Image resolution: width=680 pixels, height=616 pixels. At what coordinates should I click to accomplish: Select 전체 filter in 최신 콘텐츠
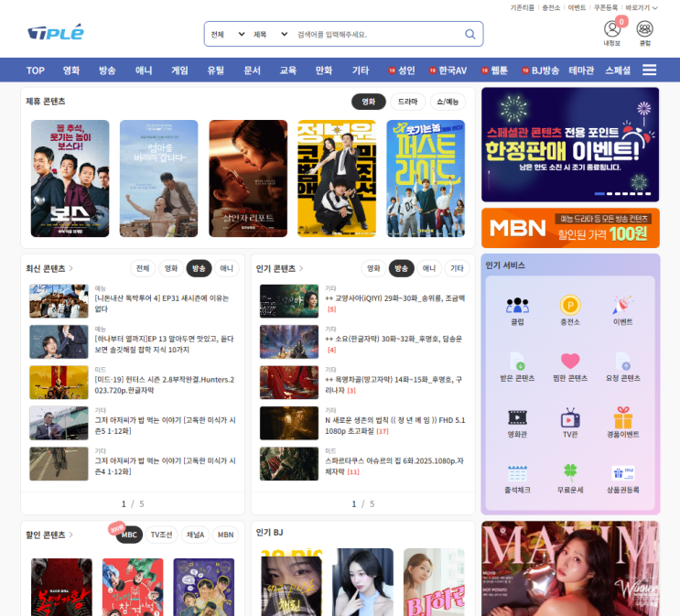(x=143, y=268)
